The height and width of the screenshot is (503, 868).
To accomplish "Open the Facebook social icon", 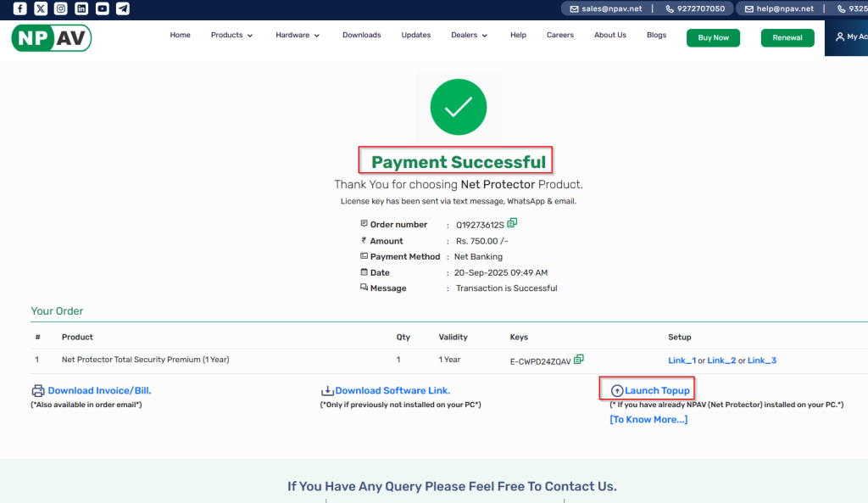I will [19, 8].
